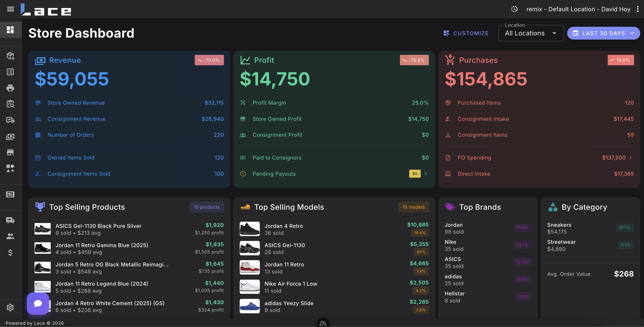Screen dimensions: 644x327
Task: Click the Avg. Order Value $268 figure
Action: (624, 274)
